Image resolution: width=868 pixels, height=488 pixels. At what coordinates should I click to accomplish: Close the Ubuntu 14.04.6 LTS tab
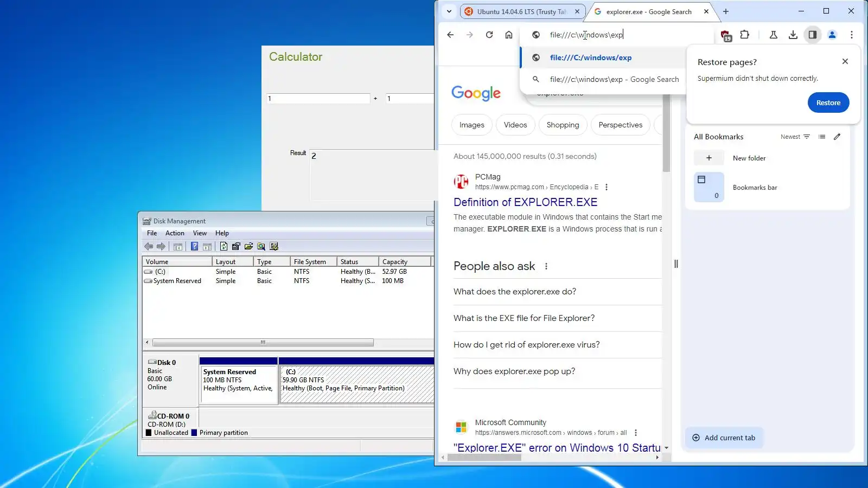(577, 11)
